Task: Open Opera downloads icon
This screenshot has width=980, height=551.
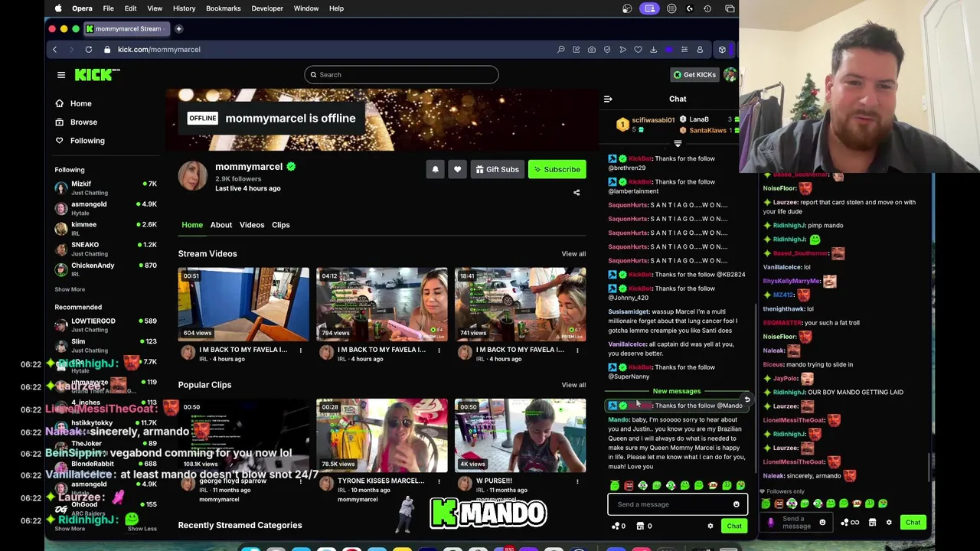Action: click(x=653, y=50)
